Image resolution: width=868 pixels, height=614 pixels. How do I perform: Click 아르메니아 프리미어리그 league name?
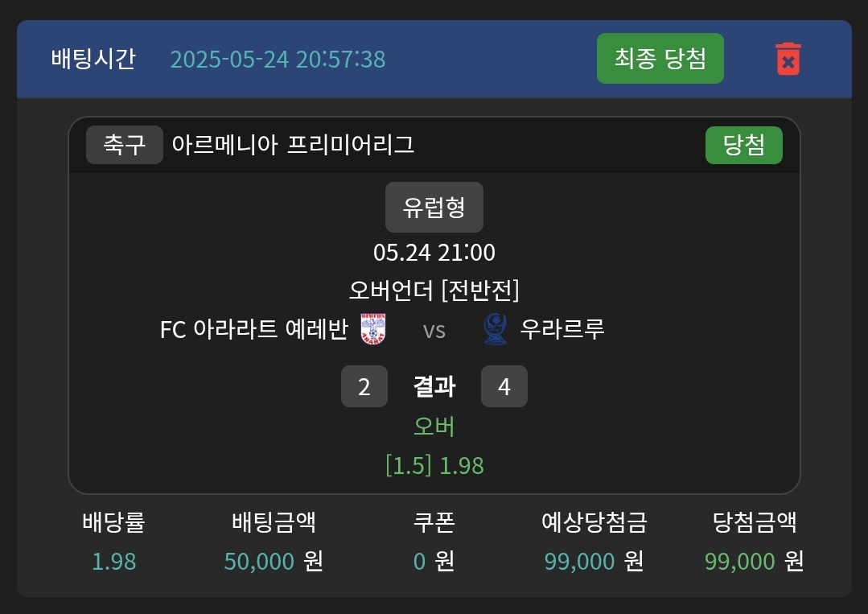pyautogui.click(x=293, y=145)
